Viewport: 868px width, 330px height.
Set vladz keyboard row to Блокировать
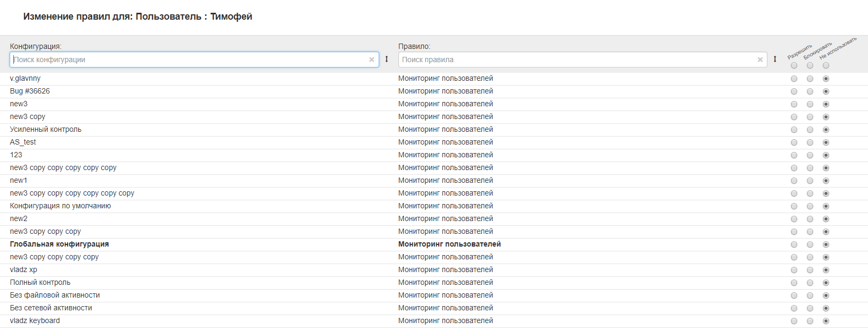(x=810, y=321)
